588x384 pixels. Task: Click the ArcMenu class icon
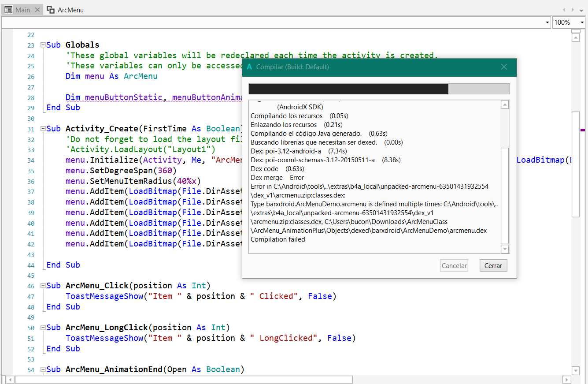point(51,10)
